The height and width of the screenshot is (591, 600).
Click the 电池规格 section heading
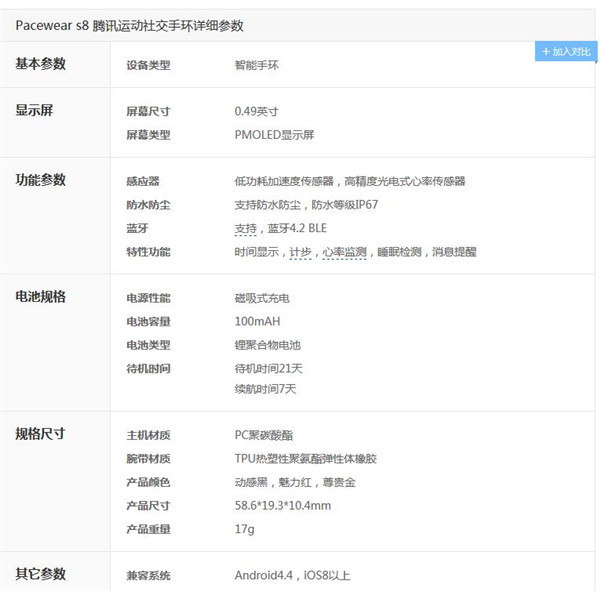[41, 297]
